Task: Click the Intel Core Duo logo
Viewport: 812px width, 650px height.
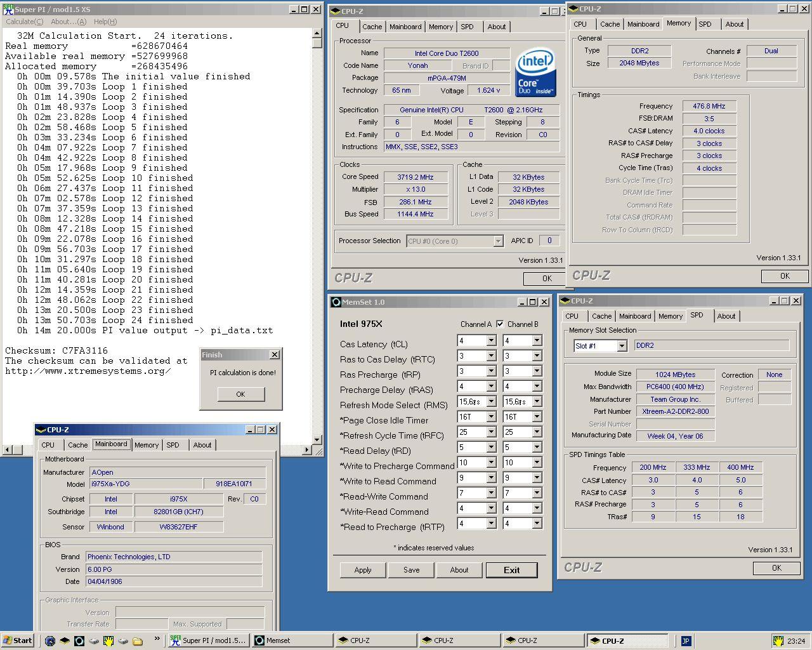Action: coord(535,72)
